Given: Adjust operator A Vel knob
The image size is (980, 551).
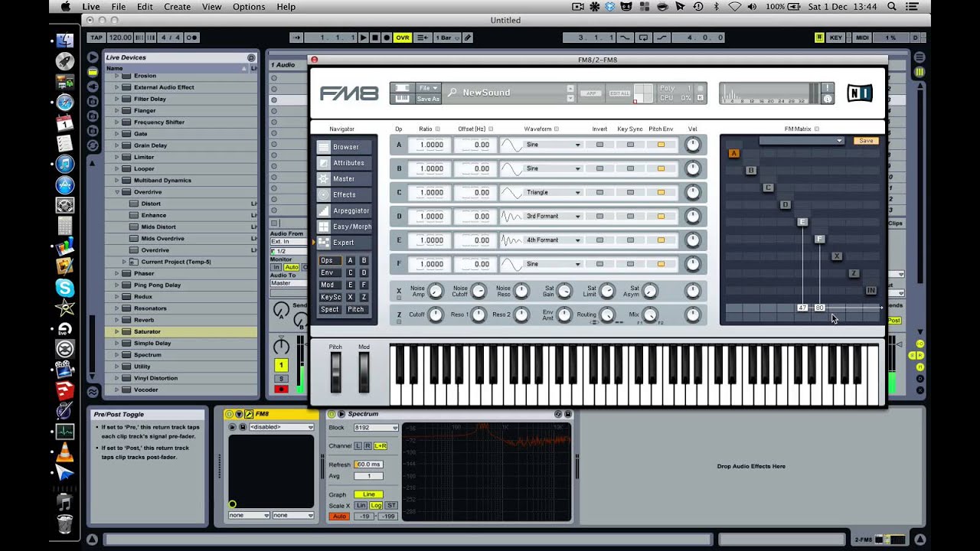Looking at the screenshot, I should click(x=693, y=145).
